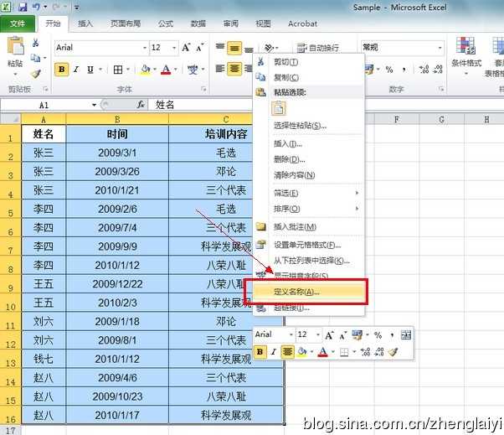Open the 文件 File tab
Image resolution: width=504 pixels, height=435 pixels.
18,23
